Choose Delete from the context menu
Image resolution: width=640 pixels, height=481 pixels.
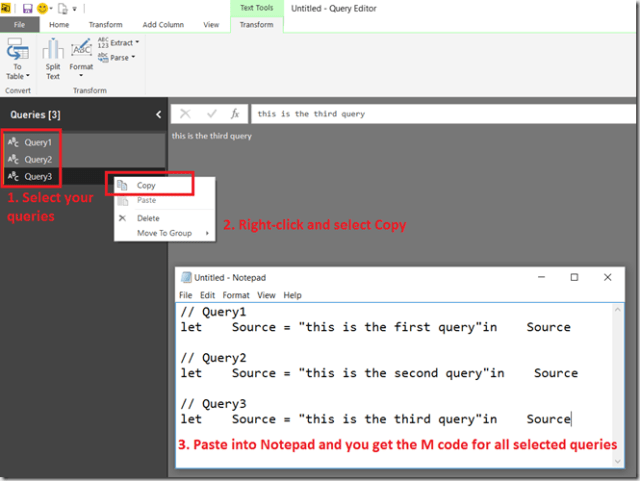coord(147,218)
